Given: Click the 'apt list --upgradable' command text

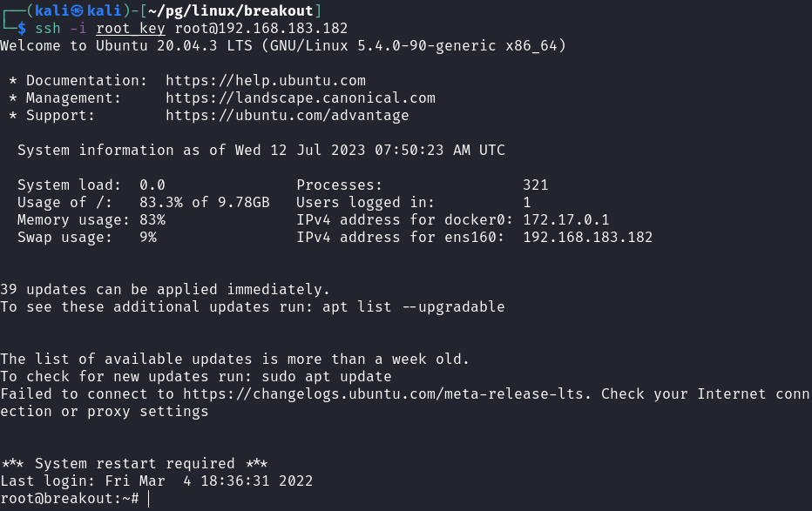Looking at the screenshot, I should (414, 307).
